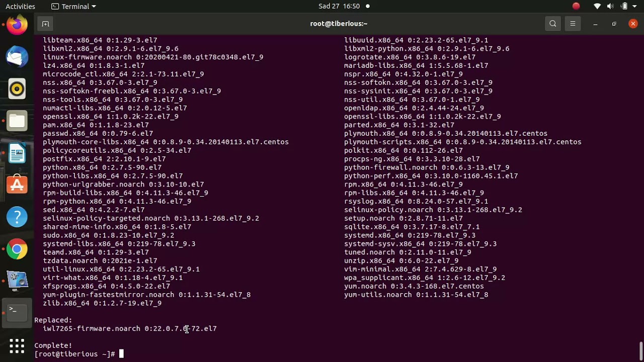Click the libteam.x86_64 package line
644x362 pixels.
100,40
